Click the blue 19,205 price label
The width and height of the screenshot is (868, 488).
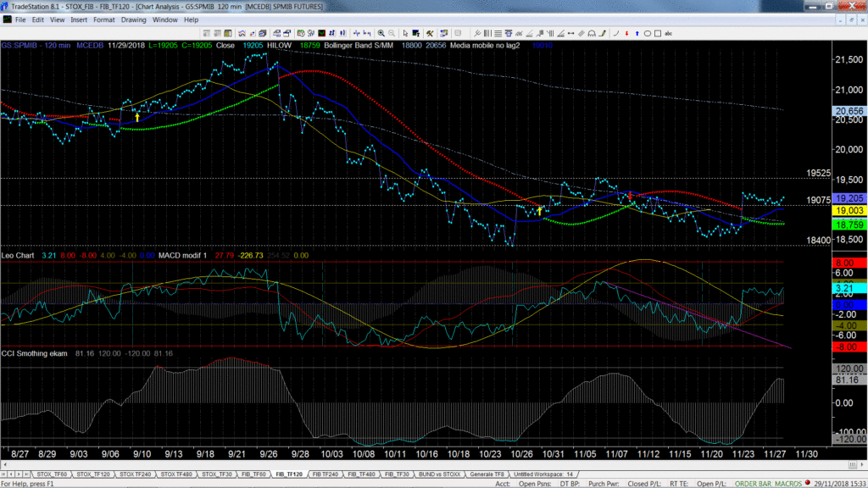849,198
